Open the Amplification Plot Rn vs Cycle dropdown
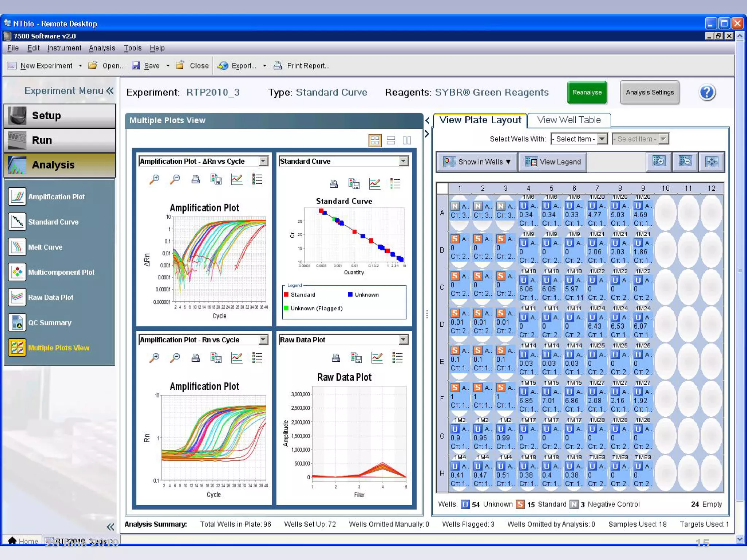This screenshot has width=747, height=560. (263, 340)
